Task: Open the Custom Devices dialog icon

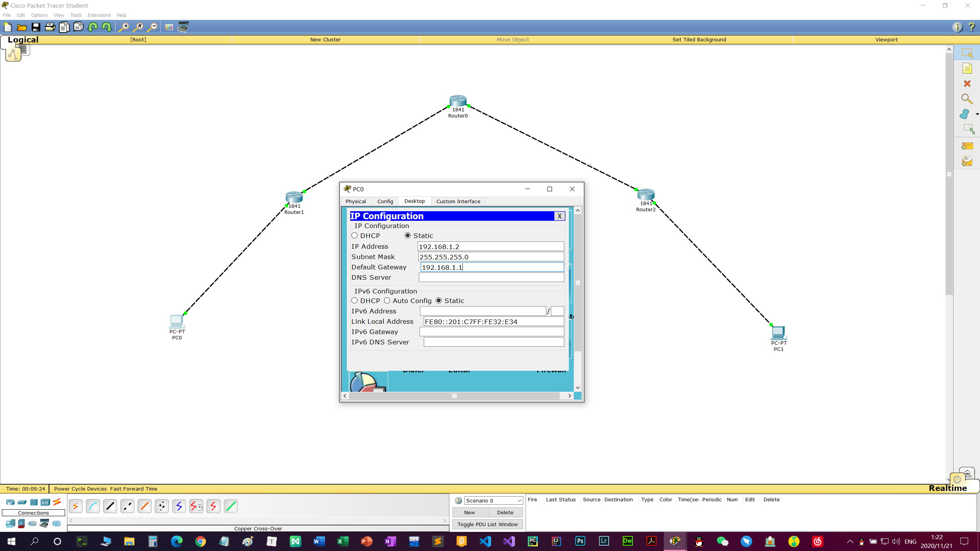Action: point(183,27)
